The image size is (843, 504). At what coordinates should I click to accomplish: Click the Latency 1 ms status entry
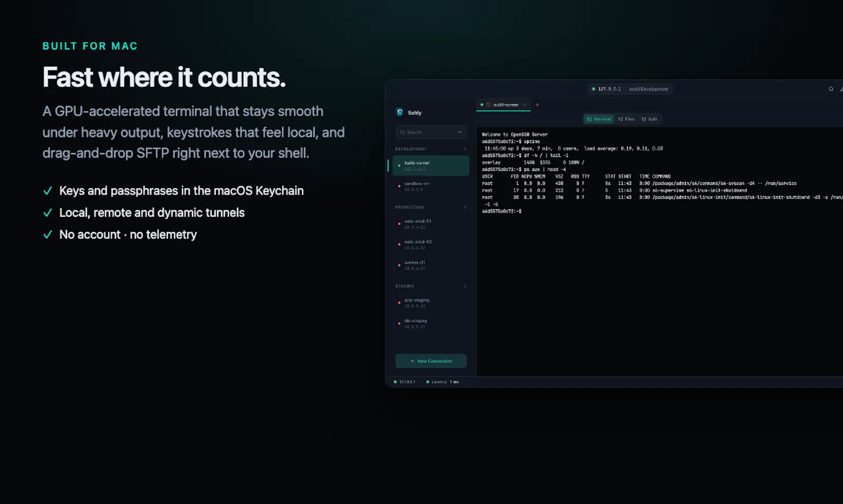[443, 382]
